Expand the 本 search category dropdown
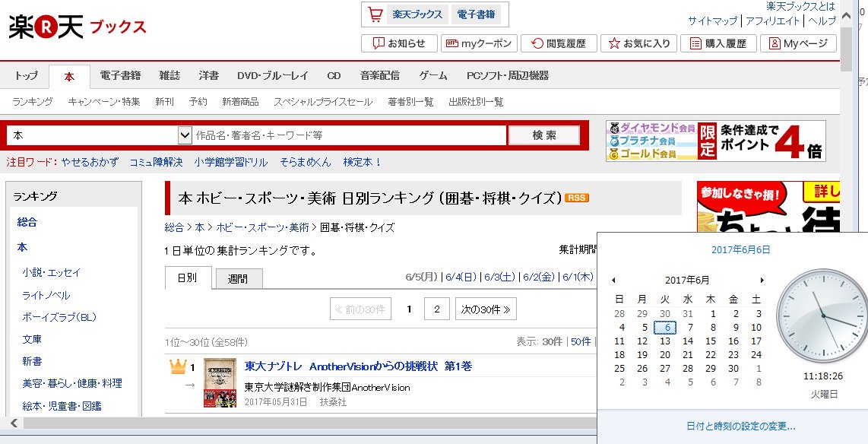This screenshot has width=868, height=444. [185, 135]
